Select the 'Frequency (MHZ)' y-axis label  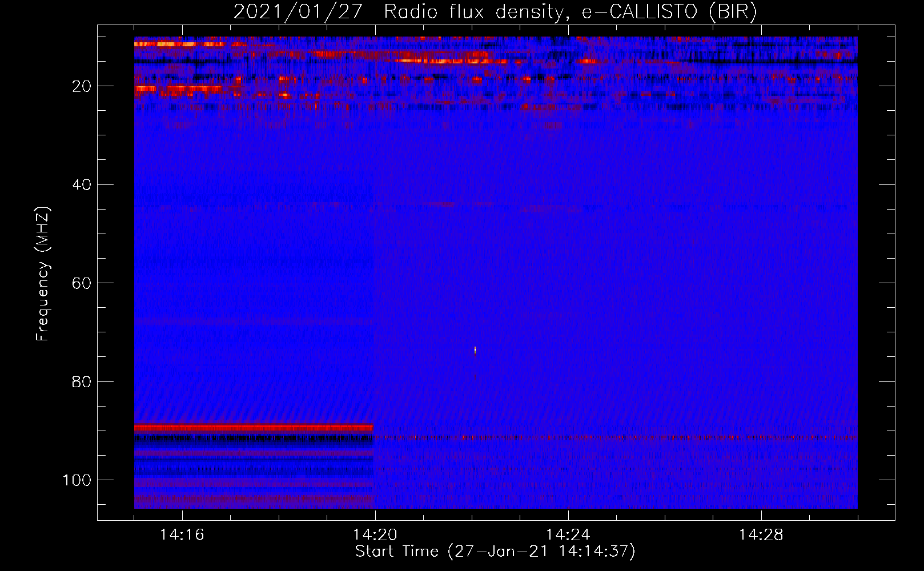43,274
